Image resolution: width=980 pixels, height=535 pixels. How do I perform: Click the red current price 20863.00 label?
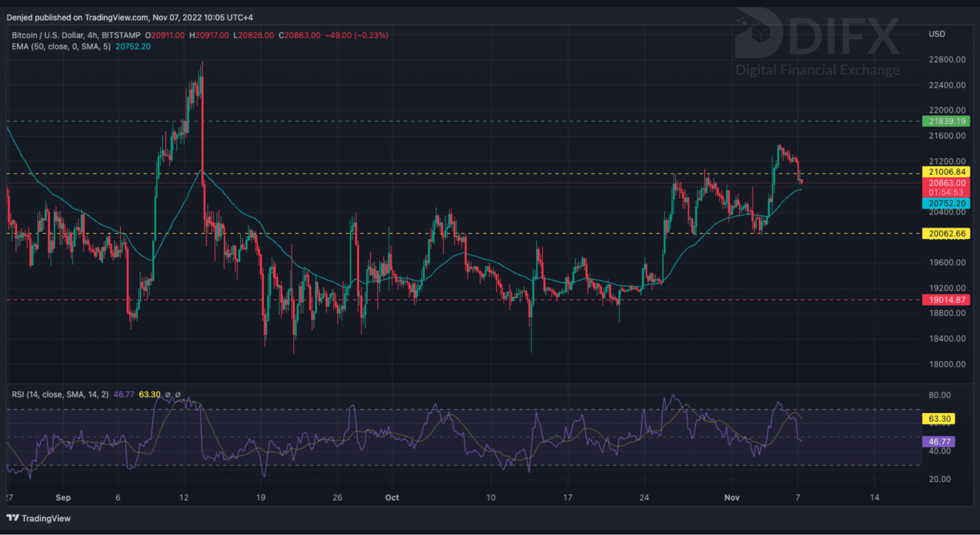[x=946, y=183]
